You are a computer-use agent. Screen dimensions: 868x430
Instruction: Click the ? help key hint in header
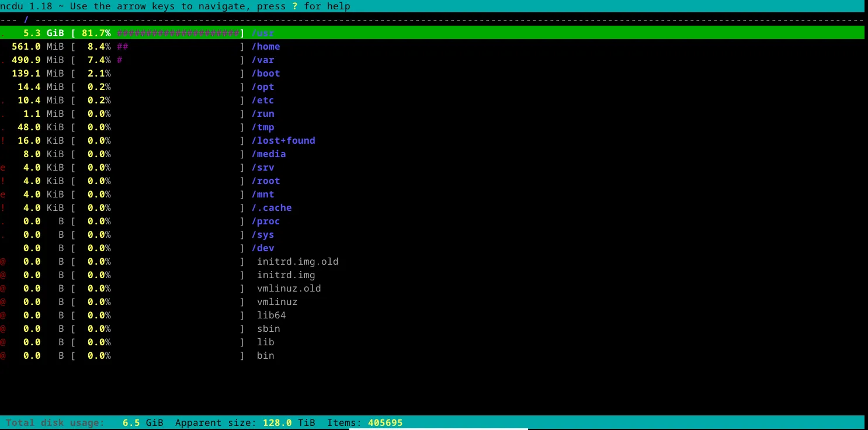(x=295, y=6)
